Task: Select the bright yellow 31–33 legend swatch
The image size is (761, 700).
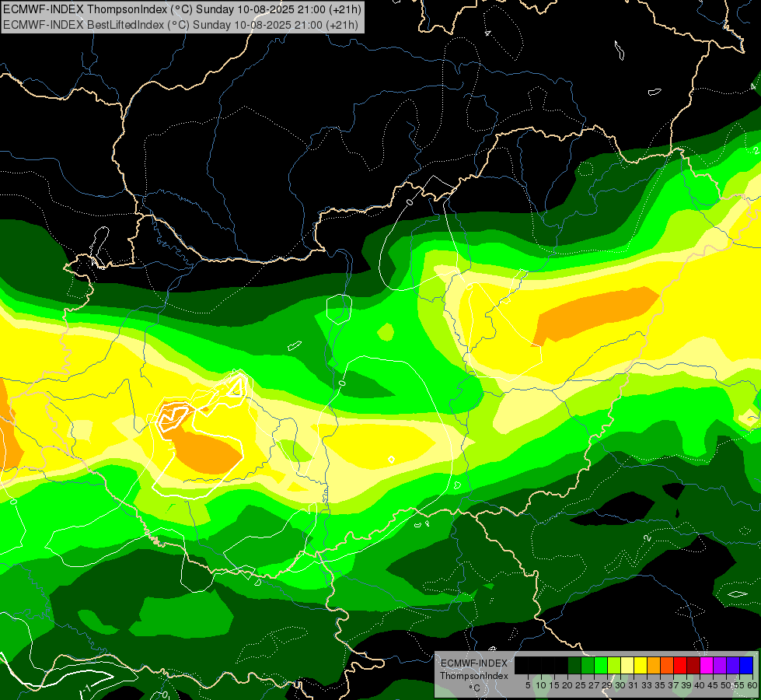Action: pyautogui.click(x=641, y=665)
